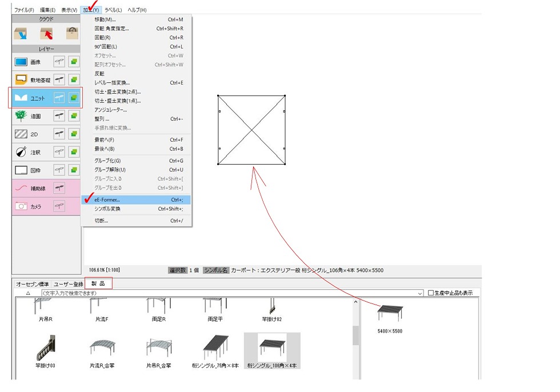This screenshot has width=560, height=392.
Task: Open the ラベル(L) menu
Action: [113, 10]
